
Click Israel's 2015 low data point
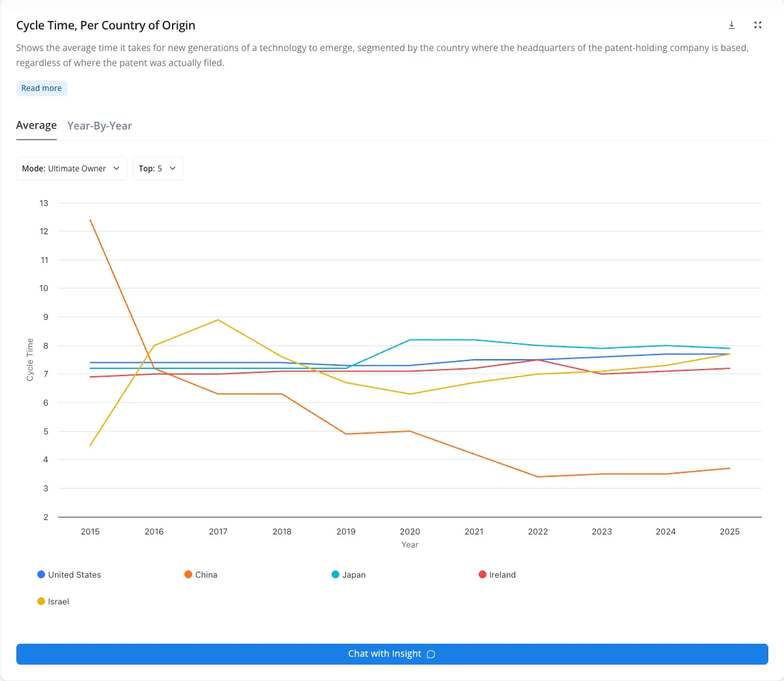click(90, 445)
